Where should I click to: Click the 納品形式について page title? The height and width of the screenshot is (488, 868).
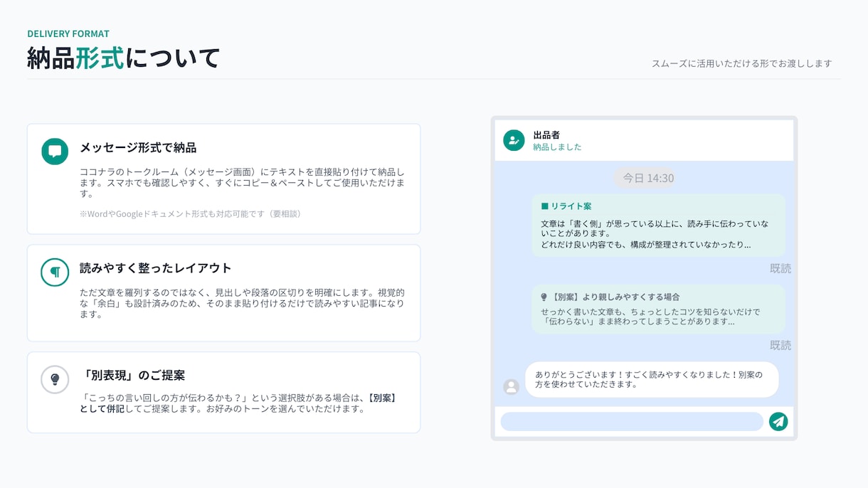pyautogui.click(x=124, y=58)
